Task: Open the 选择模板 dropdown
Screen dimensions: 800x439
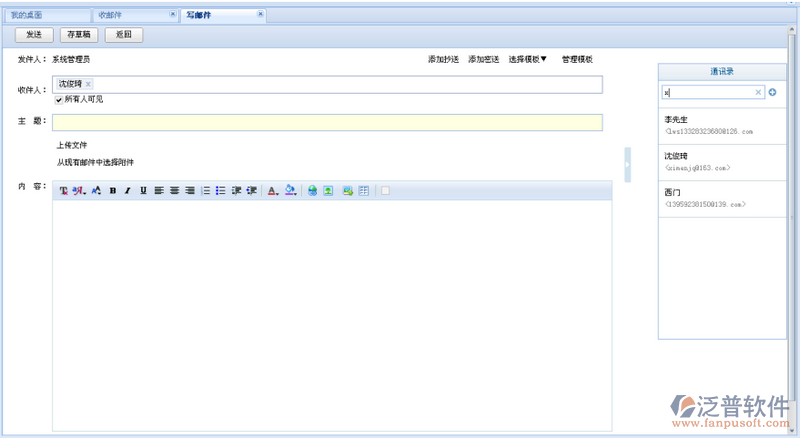Action: [x=527, y=59]
